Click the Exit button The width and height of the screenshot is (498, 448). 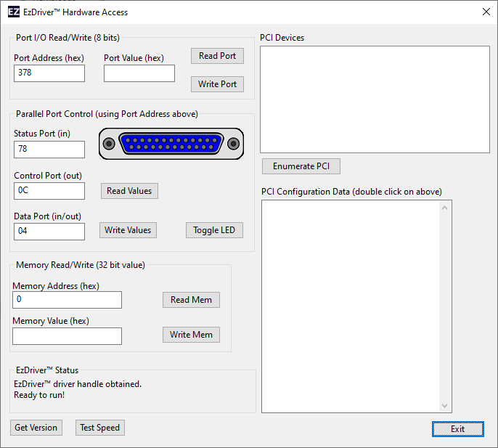[457, 429]
